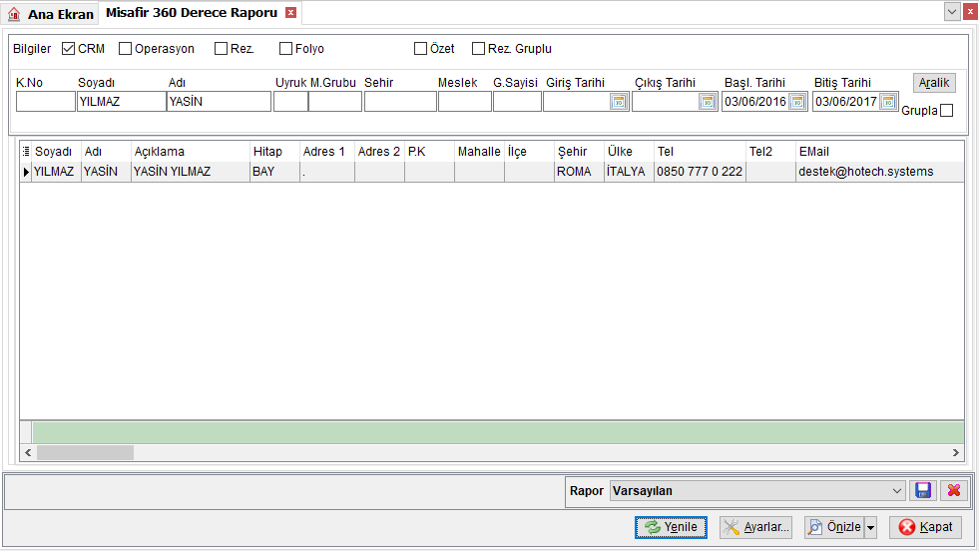Sort by Mahalle column header
Image resolution: width=980 pixels, height=551 pixels.
pos(479,152)
